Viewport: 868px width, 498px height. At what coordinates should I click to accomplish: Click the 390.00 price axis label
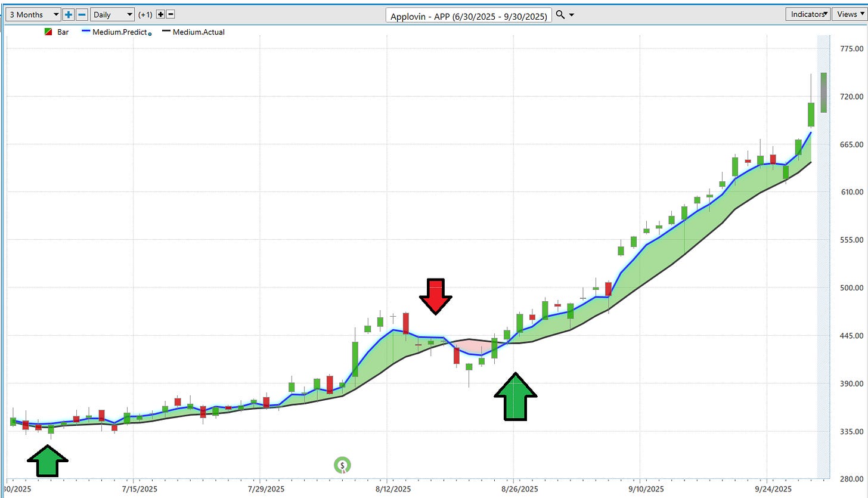(851, 383)
